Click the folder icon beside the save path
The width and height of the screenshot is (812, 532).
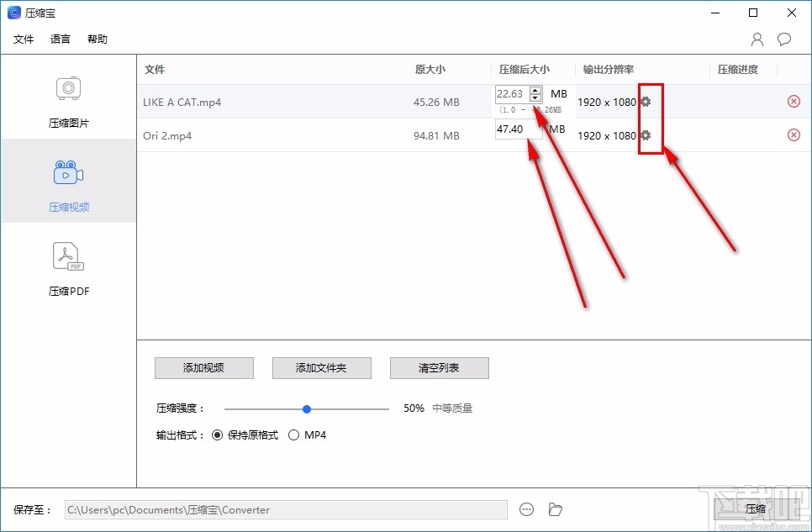[555, 508]
